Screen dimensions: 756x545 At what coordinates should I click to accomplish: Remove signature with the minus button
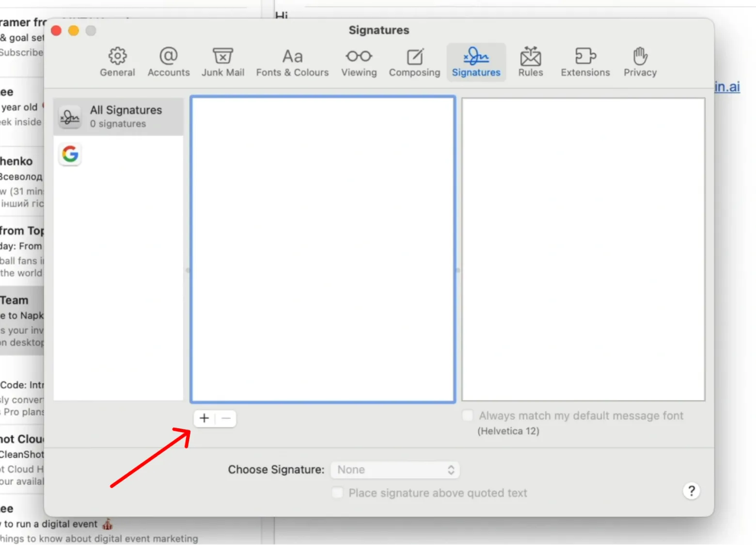226,419
